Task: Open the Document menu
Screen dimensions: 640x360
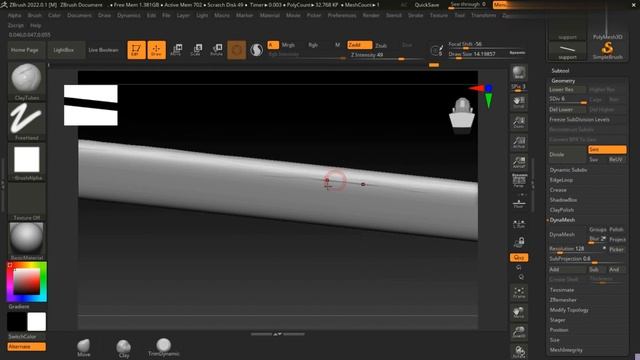Action: pyautogui.click(x=79, y=15)
